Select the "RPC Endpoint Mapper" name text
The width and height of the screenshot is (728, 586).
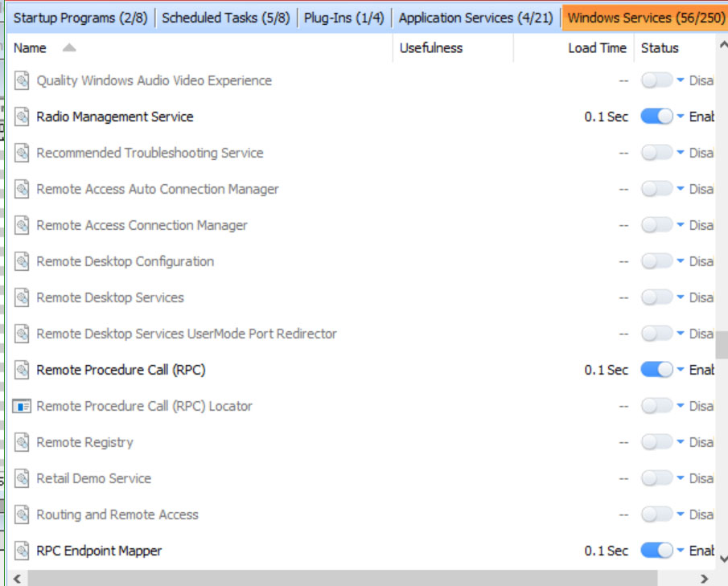[x=99, y=551]
